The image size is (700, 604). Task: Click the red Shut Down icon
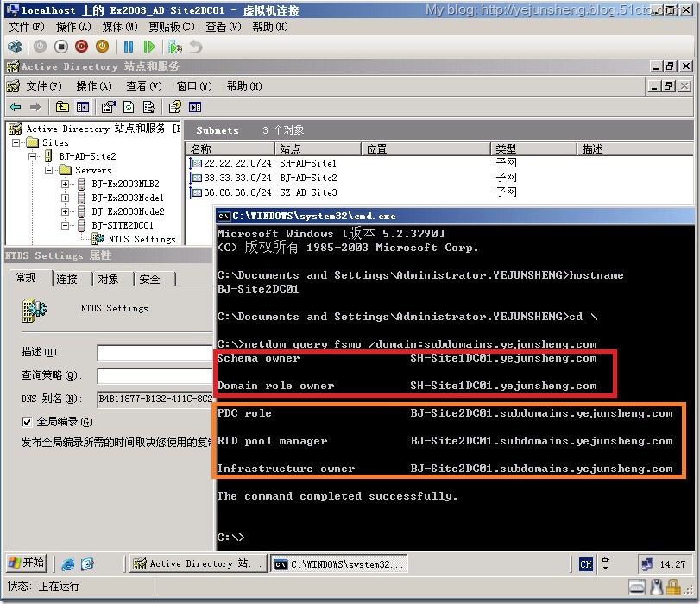point(82,47)
